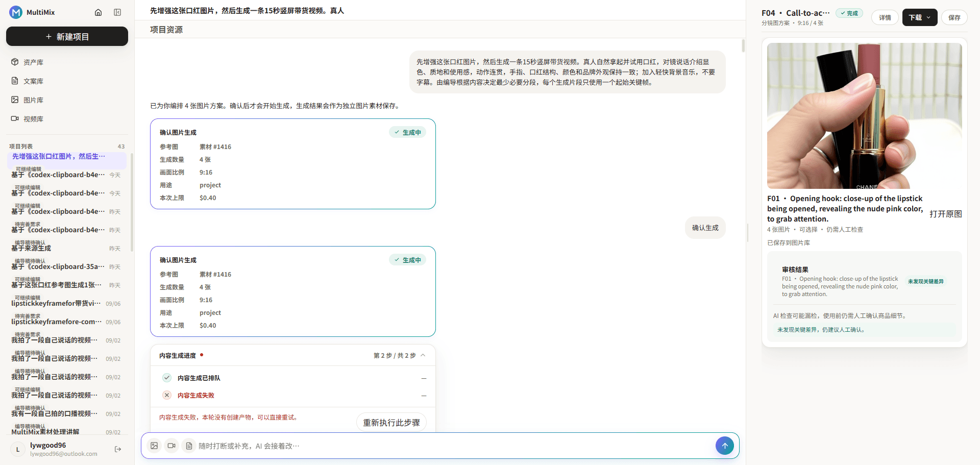Click the 视频库 camera icon
The height and width of the screenshot is (465, 980).
[x=15, y=118]
